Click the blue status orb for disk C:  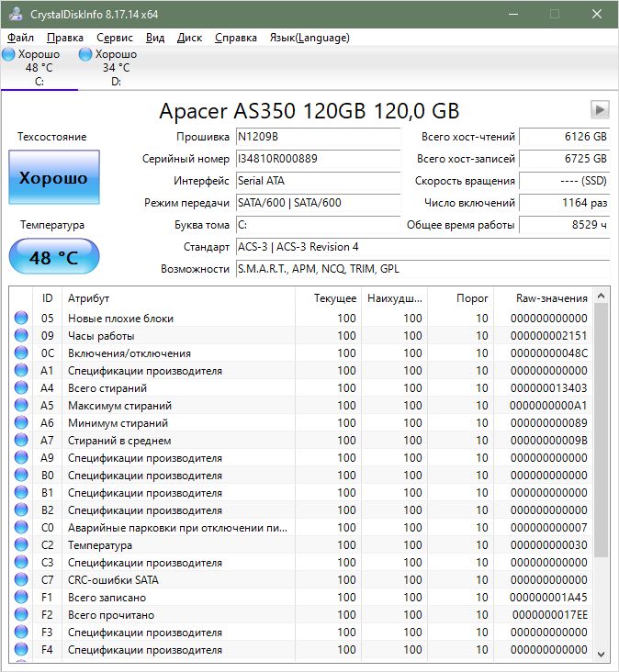(8, 54)
